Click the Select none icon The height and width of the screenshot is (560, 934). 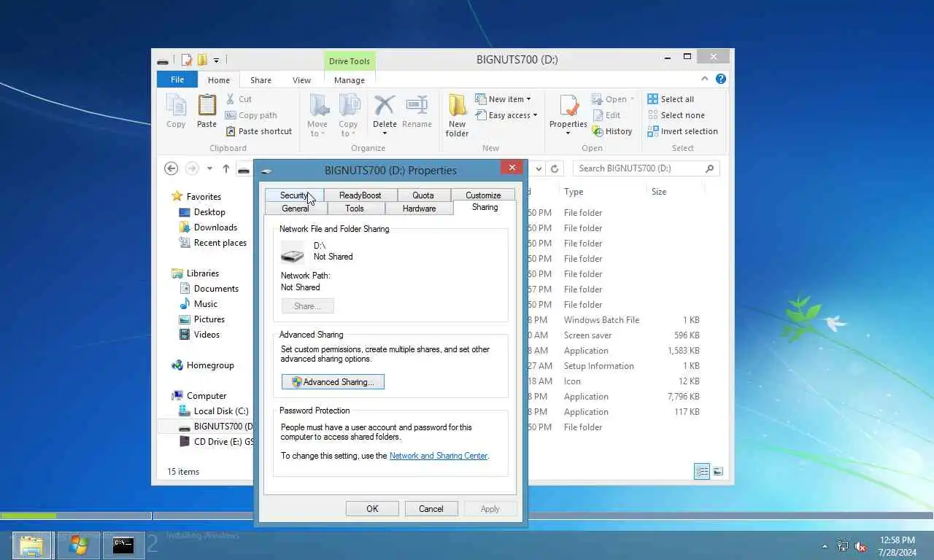[x=653, y=115]
